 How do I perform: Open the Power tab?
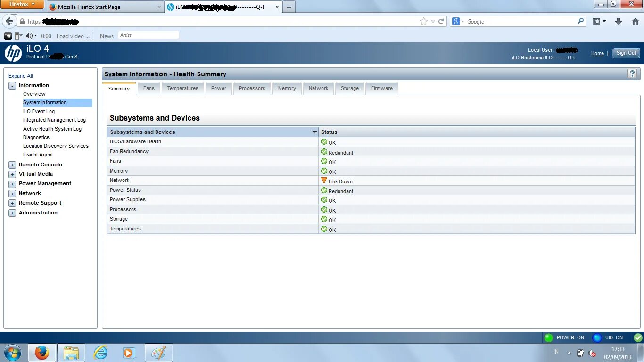point(219,88)
